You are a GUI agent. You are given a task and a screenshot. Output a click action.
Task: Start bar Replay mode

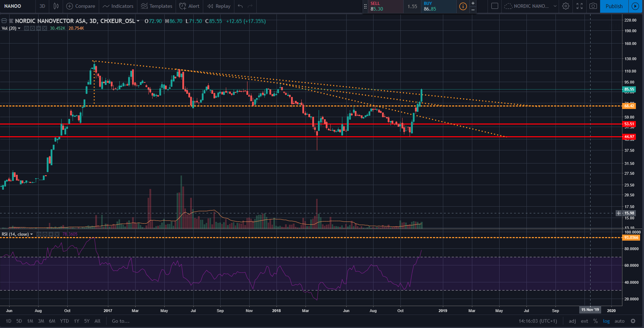(219, 6)
